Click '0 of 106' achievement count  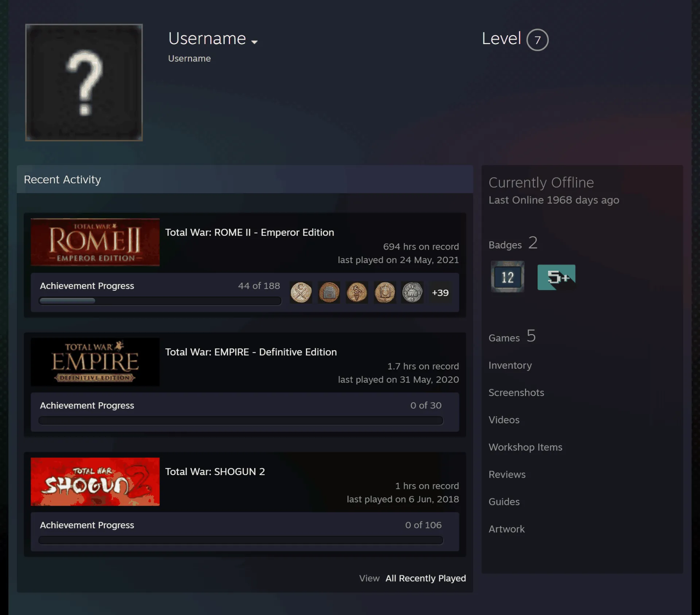click(x=423, y=525)
